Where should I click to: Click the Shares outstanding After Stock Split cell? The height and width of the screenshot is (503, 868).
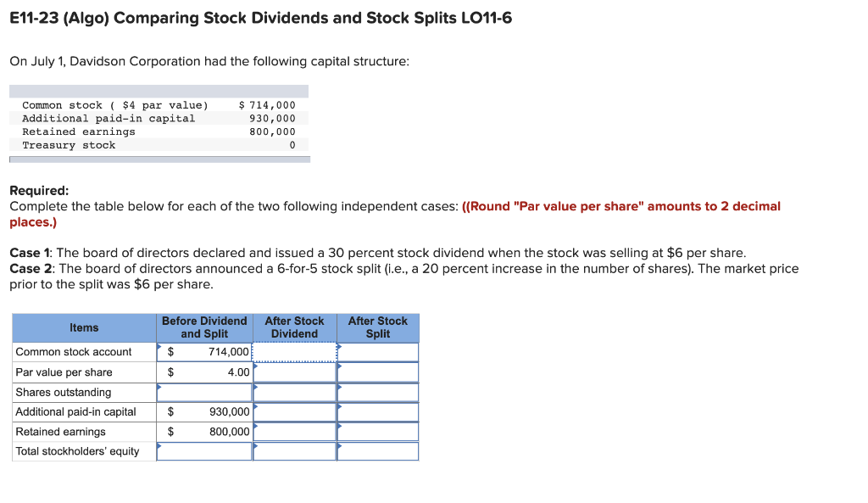click(377, 392)
